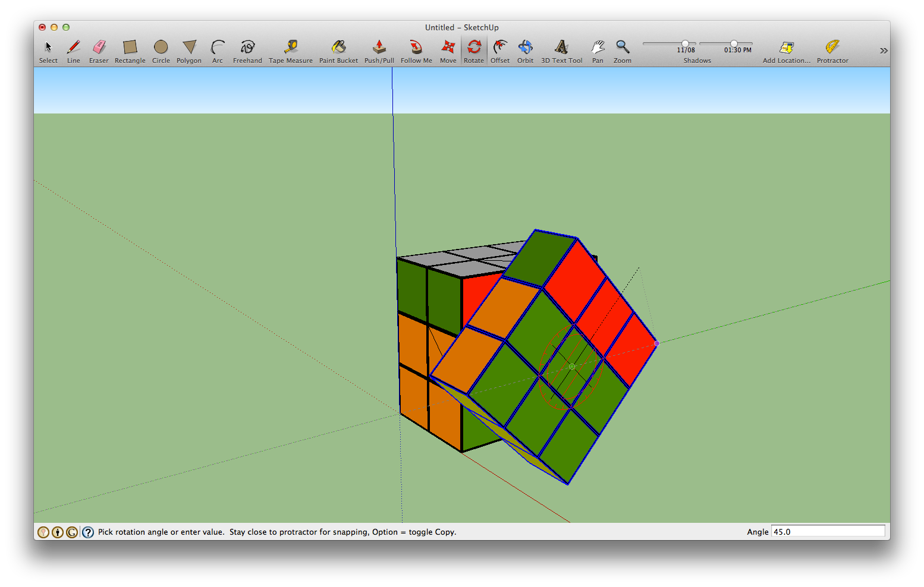Viewport: 924px width, 587px height.
Task: Select the Push/Pull tool
Action: [379, 48]
